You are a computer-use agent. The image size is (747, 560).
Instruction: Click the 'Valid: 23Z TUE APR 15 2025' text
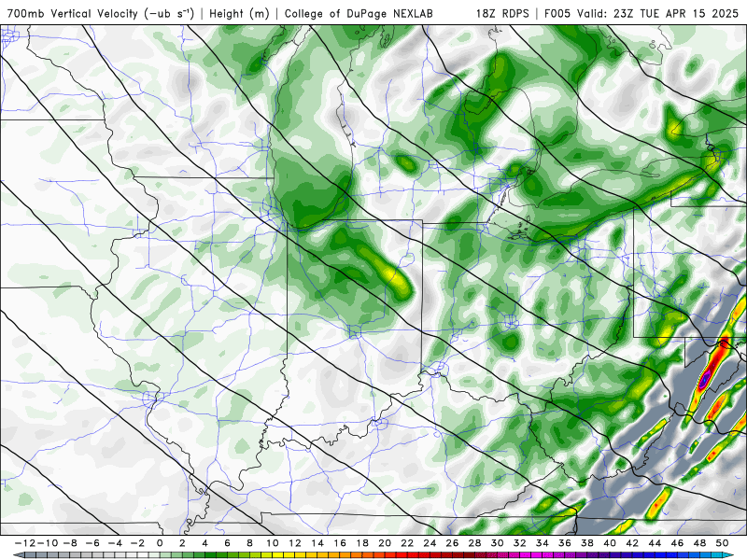pyautogui.click(x=658, y=13)
